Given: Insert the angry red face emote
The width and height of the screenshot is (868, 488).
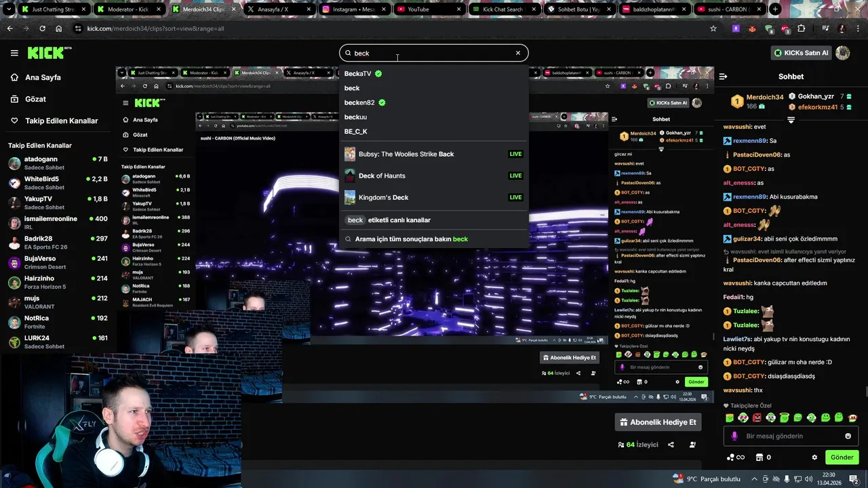Looking at the screenshot, I should (757, 418).
